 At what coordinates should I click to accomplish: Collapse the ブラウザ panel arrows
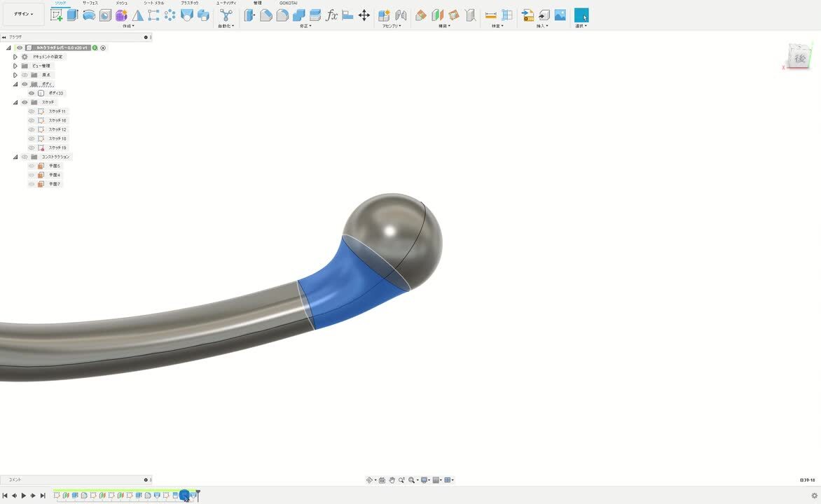click(x=4, y=37)
